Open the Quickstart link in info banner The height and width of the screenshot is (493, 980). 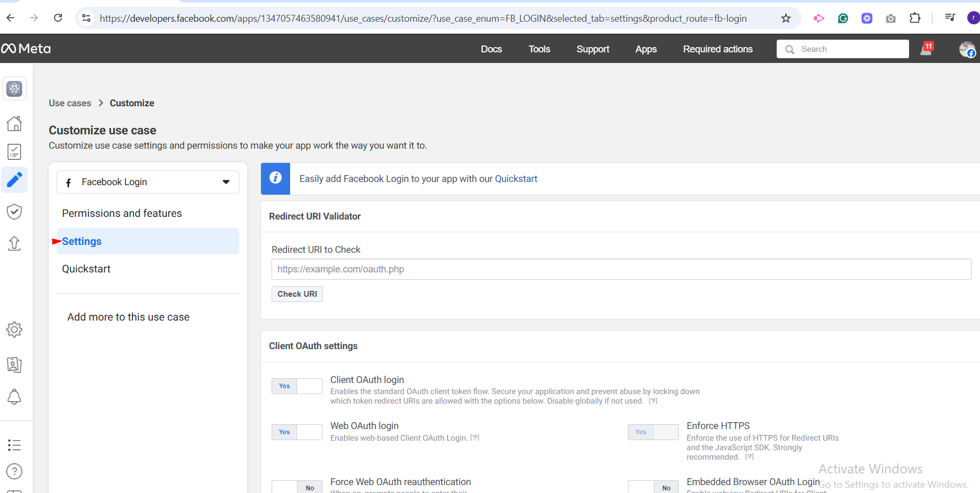(x=516, y=179)
